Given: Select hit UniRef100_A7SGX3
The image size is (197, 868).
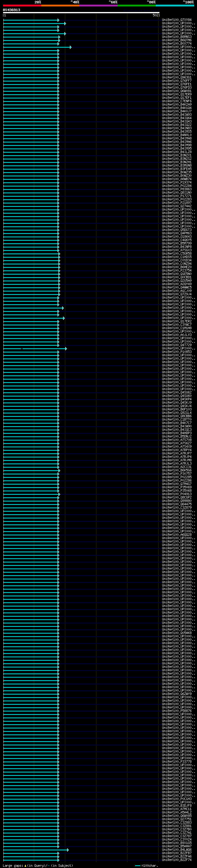Looking at the screenshot, I should (177, 250).
